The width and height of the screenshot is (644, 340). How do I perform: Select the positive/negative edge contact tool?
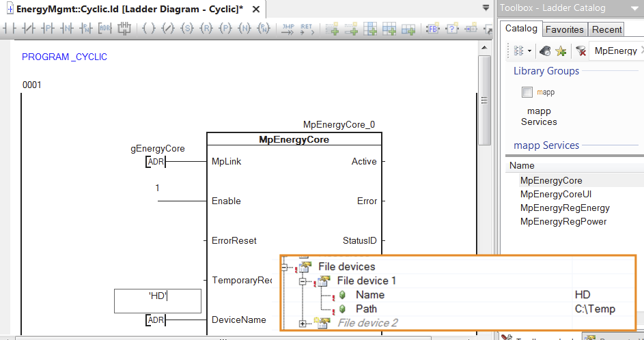point(85,29)
